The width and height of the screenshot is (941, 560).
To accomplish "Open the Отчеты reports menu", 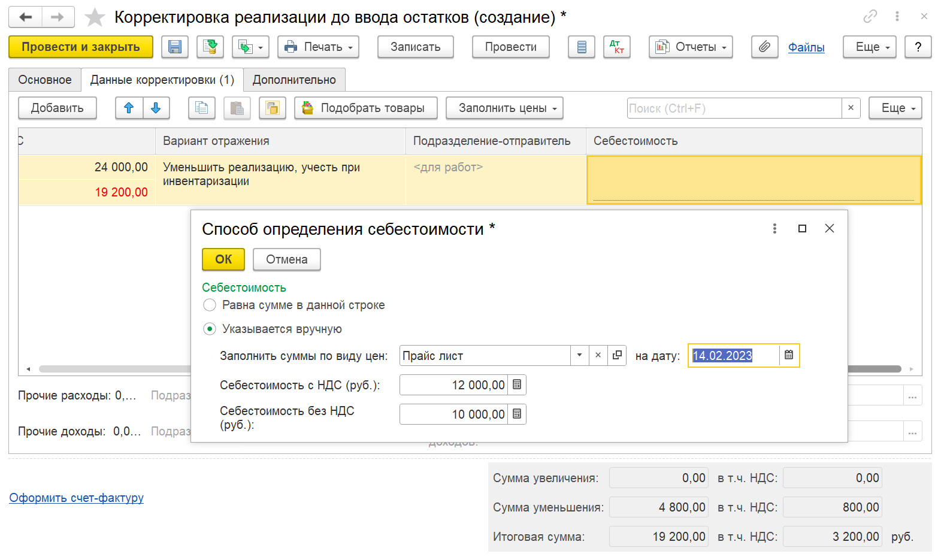I will (691, 47).
